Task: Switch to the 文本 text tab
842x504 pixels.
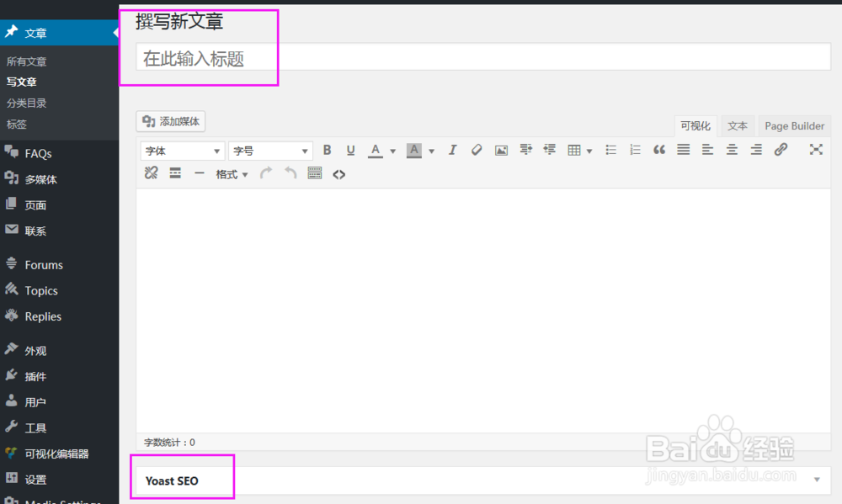Action: click(x=738, y=125)
